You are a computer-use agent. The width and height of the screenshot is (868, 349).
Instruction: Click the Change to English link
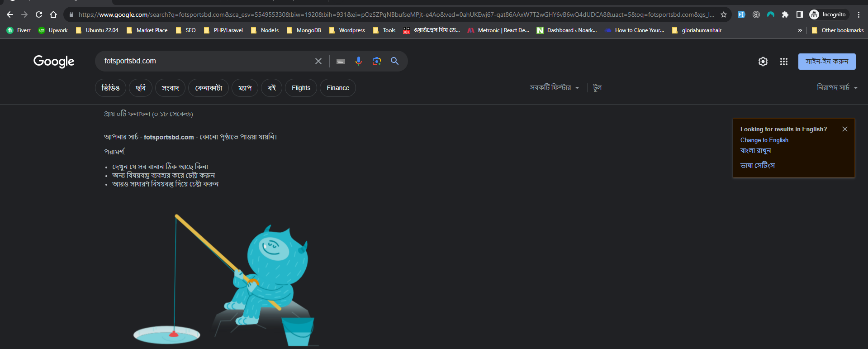[x=764, y=140]
